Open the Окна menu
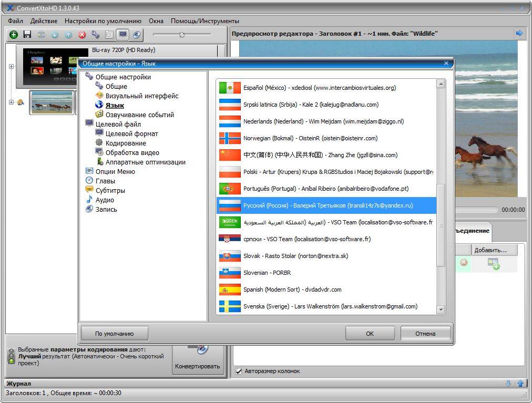 tap(156, 21)
